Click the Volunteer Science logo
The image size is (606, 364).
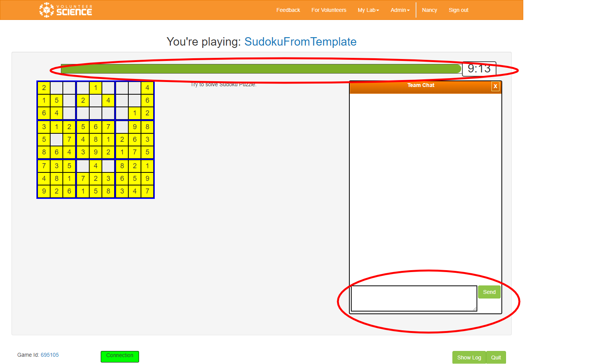pyautogui.click(x=66, y=10)
